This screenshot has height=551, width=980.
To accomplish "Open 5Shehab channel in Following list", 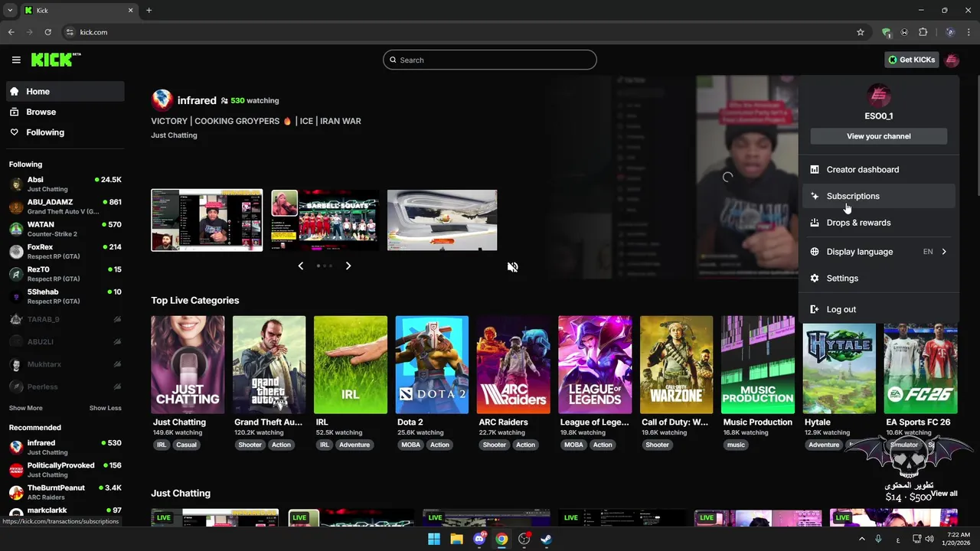I will [66, 296].
